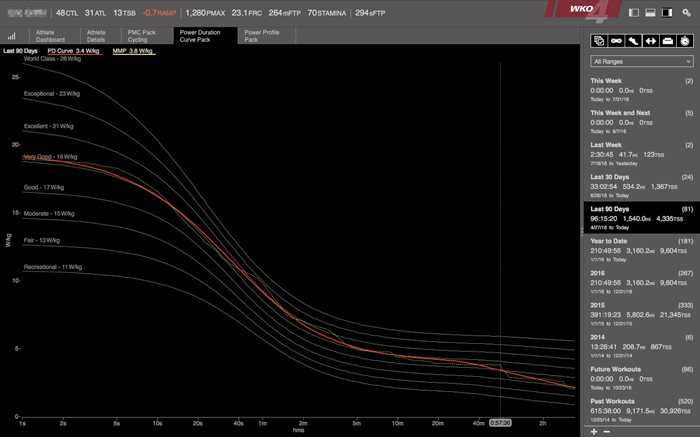Viewport: 700px width, 437px height.
Task: Click the PD Curve 3.4 W/kg legend
Action: pyautogui.click(x=74, y=51)
